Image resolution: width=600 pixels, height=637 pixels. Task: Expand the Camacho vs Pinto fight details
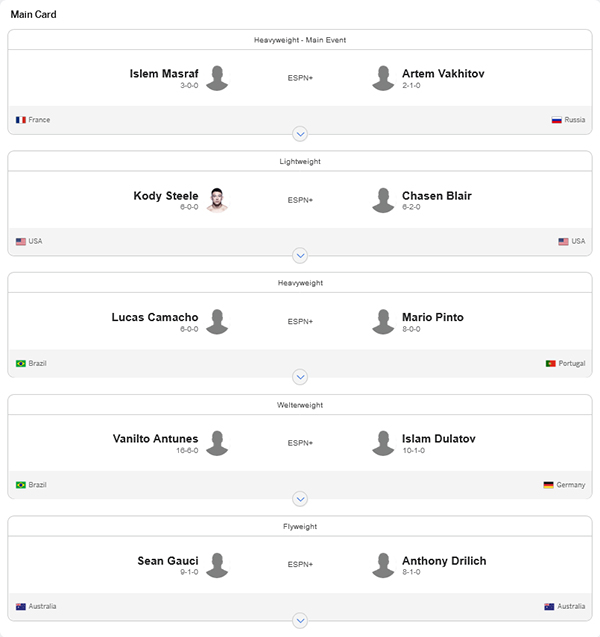(300, 377)
